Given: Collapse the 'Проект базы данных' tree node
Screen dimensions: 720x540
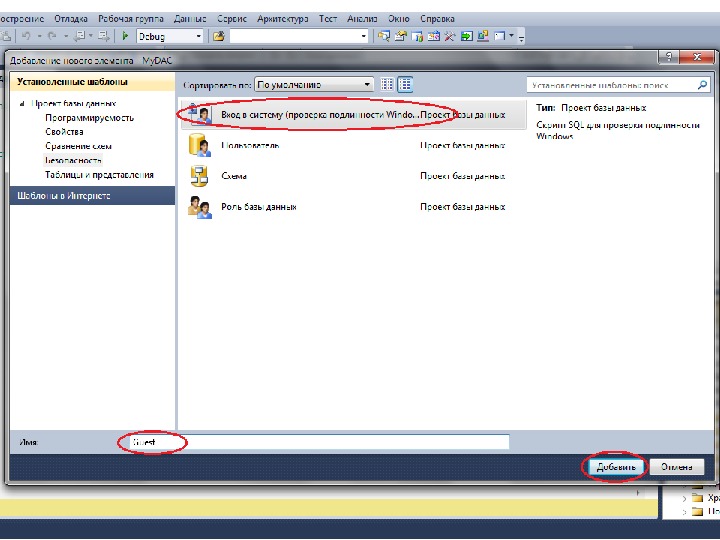Looking at the screenshot, I should tap(22, 104).
